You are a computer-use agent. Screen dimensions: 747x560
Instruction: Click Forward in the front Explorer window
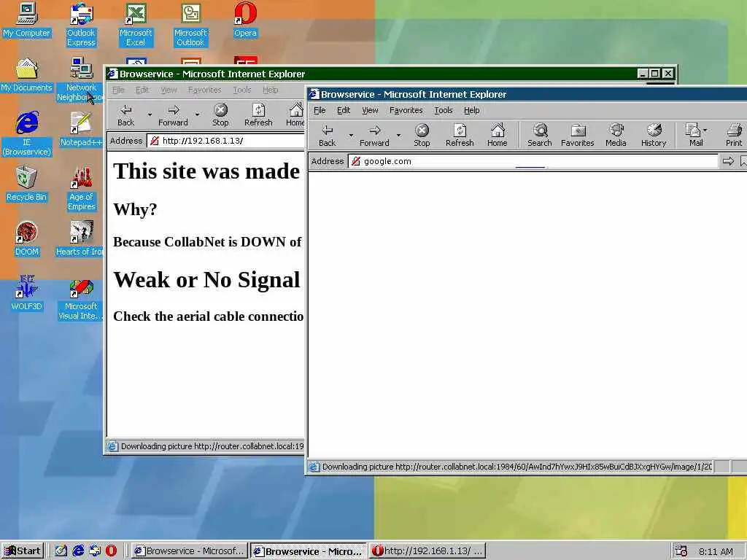pos(374,135)
